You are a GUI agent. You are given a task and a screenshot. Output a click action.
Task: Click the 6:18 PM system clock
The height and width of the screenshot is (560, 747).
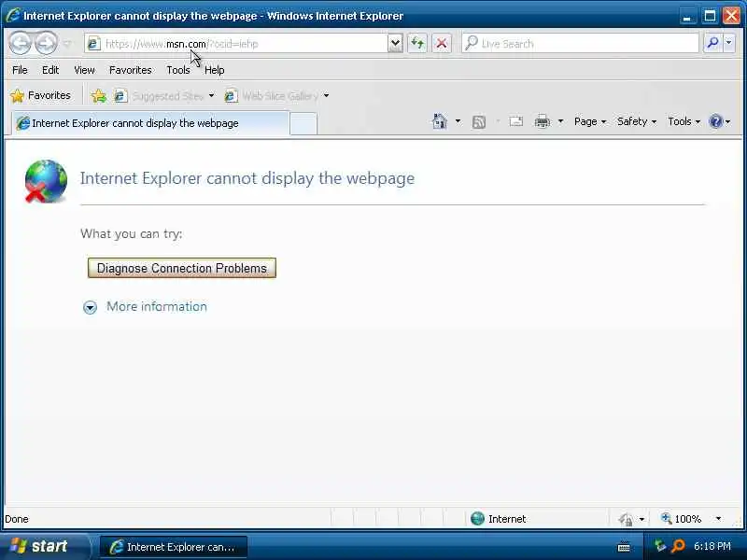coord(712,546)
